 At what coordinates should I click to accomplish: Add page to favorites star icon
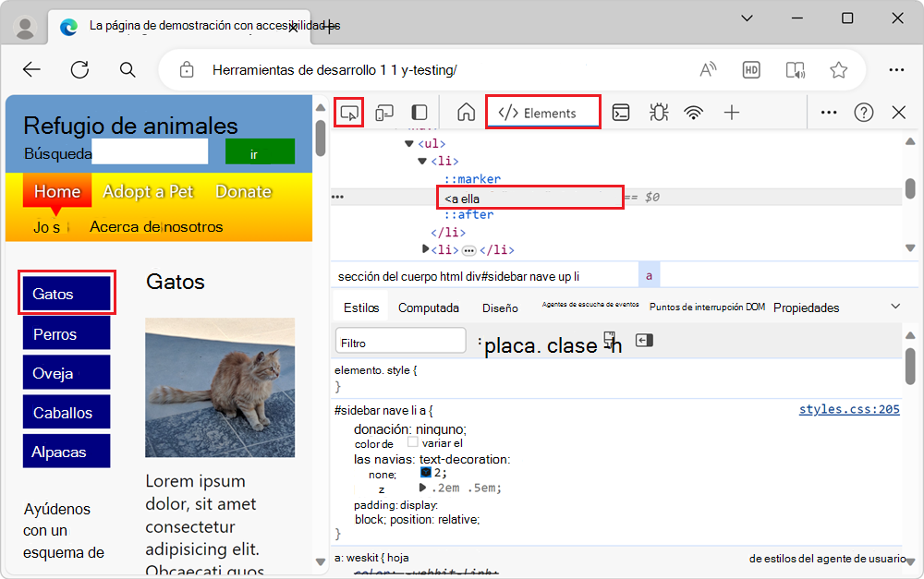click(x=839, y=69)
